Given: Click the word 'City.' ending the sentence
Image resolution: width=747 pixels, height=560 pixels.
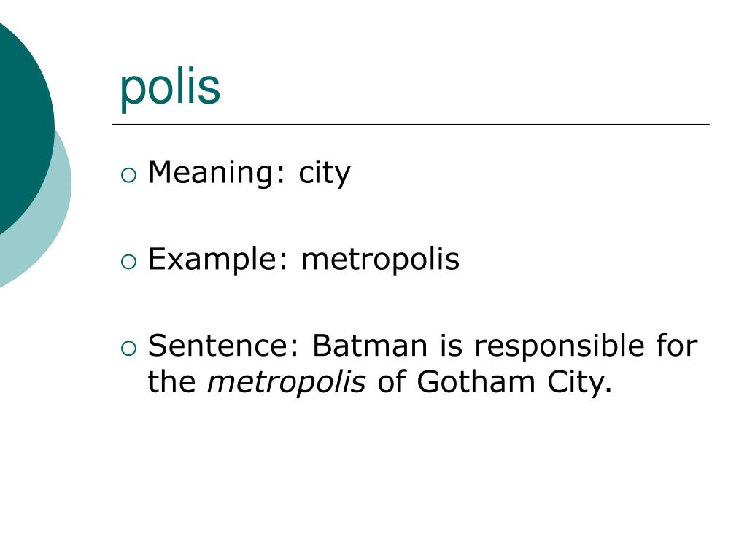Looking at the screenshot, I should pos(579,383).
